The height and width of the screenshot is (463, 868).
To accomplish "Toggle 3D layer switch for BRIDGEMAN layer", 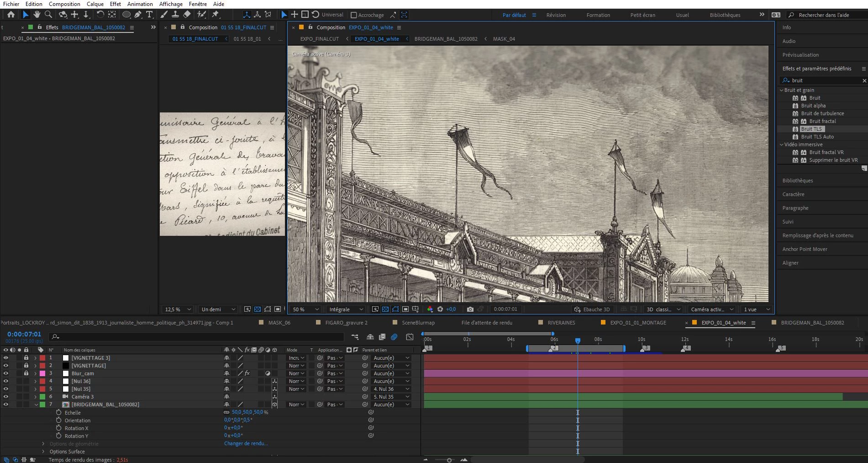I will (x=274, y=404).
